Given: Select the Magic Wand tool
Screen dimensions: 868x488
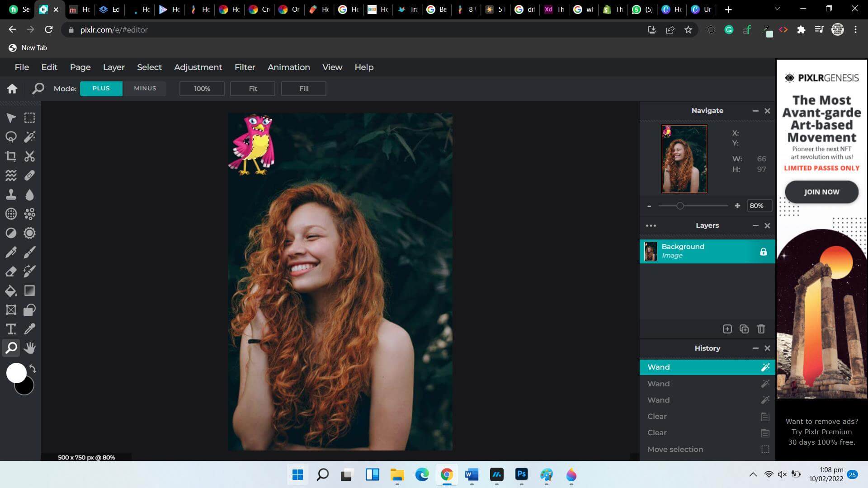Looking at the screenshot, I should pyautogui.click(x=29, y=136).
